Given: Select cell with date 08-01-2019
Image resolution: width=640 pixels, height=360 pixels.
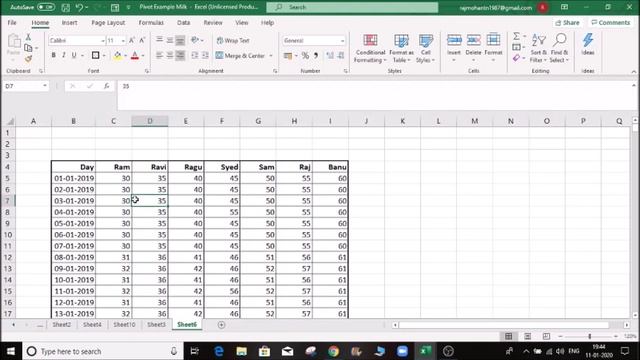Looking at the screenshot, I should pos(73,258).
